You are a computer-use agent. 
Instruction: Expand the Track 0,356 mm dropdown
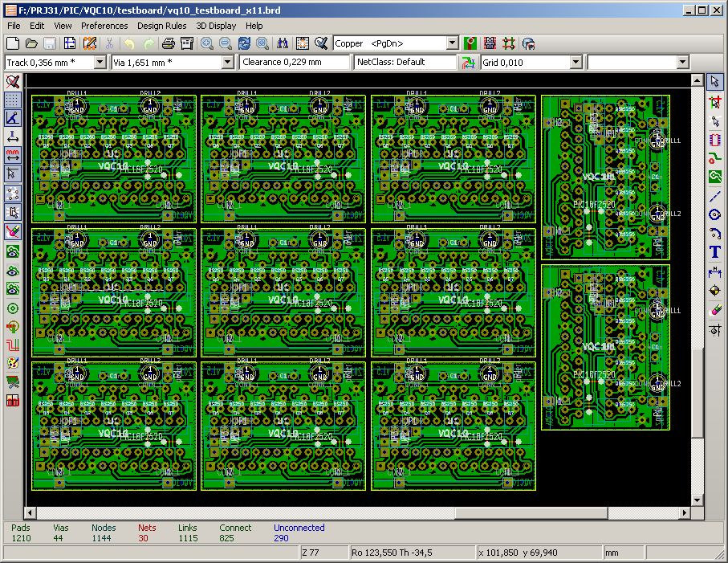point(100,63)
